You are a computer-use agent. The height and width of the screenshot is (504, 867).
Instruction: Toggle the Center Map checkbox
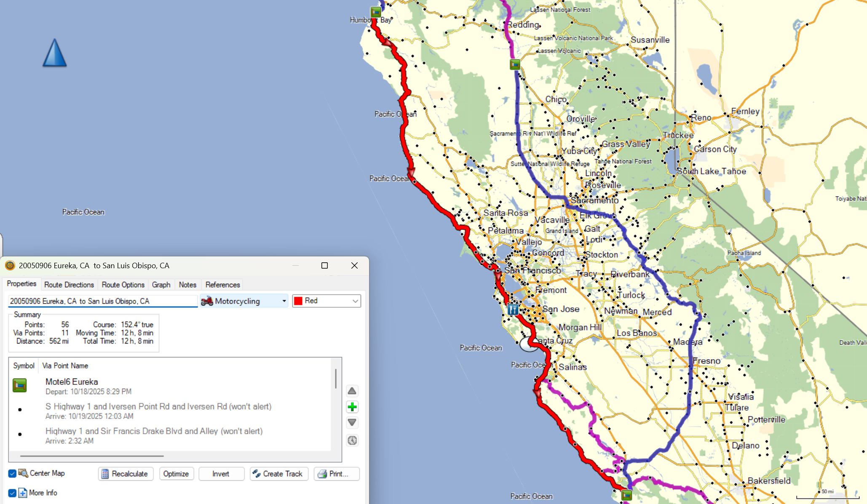[x=12, y=473]
